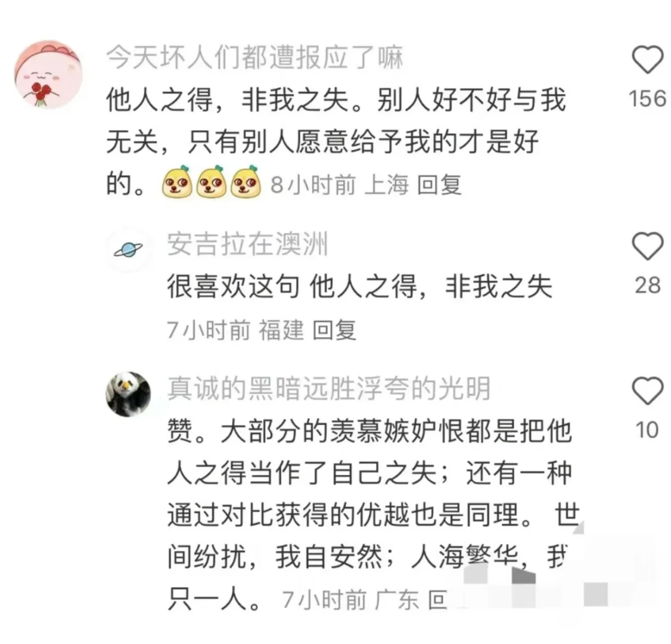
Task: Click the partially hidden 回复 after 广东
Action: [438, 599]
